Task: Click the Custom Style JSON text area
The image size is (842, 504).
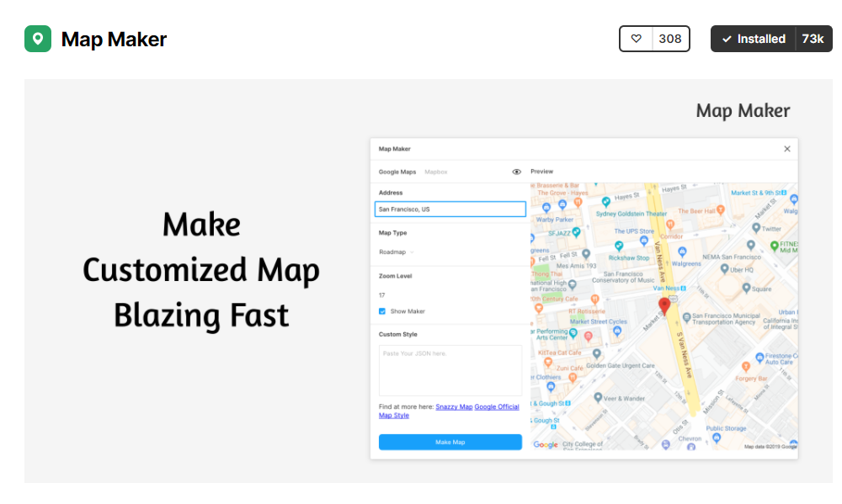Action: (450, 370)
